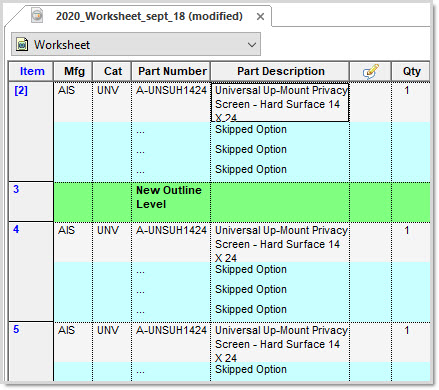Click the AIS Mfg cell in item 5
Viewport: 439px width, 390px height.
(x=73, y=342)
